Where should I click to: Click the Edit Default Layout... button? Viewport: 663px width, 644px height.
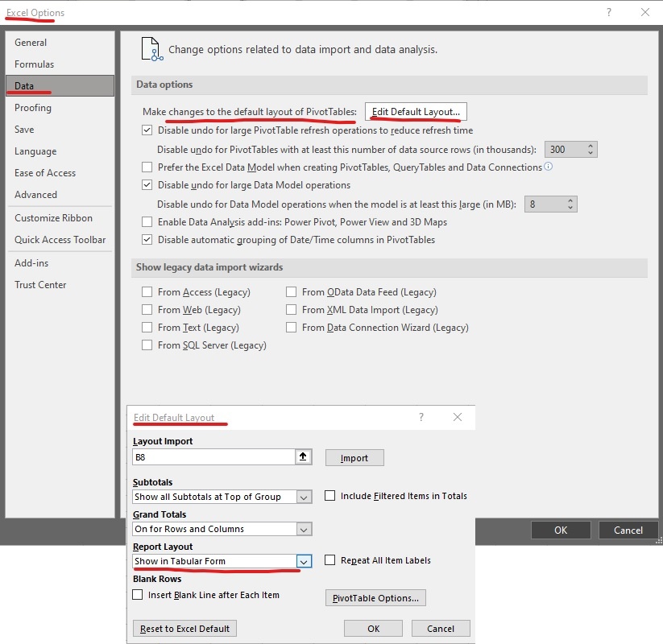(x=416, y=112)
